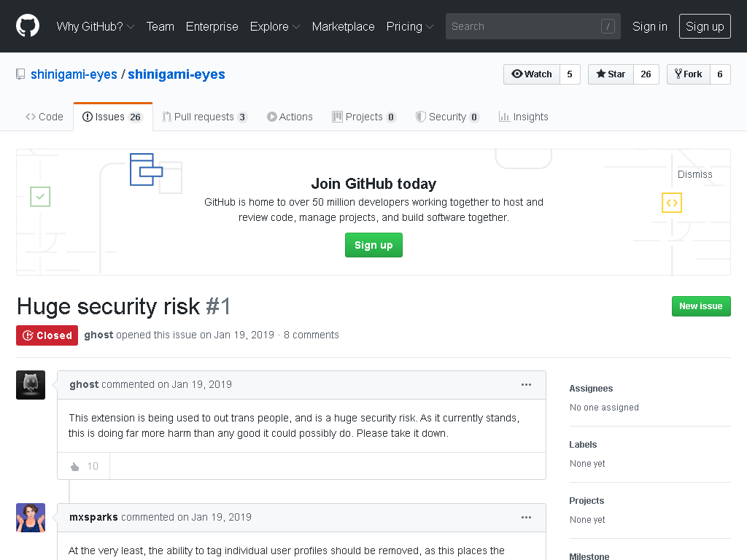
Task: Focus the Search input field
Action: pyautogui.click(x=533, y=26)
